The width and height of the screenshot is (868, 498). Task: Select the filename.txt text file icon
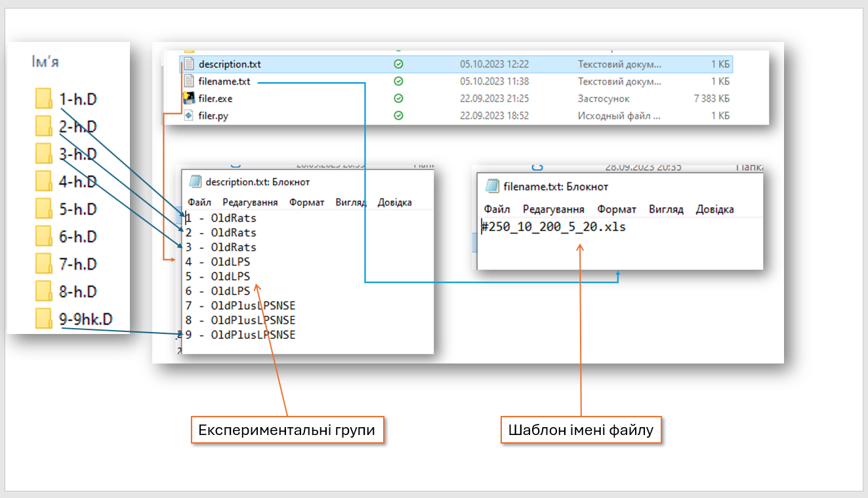(x=188, y=81)
